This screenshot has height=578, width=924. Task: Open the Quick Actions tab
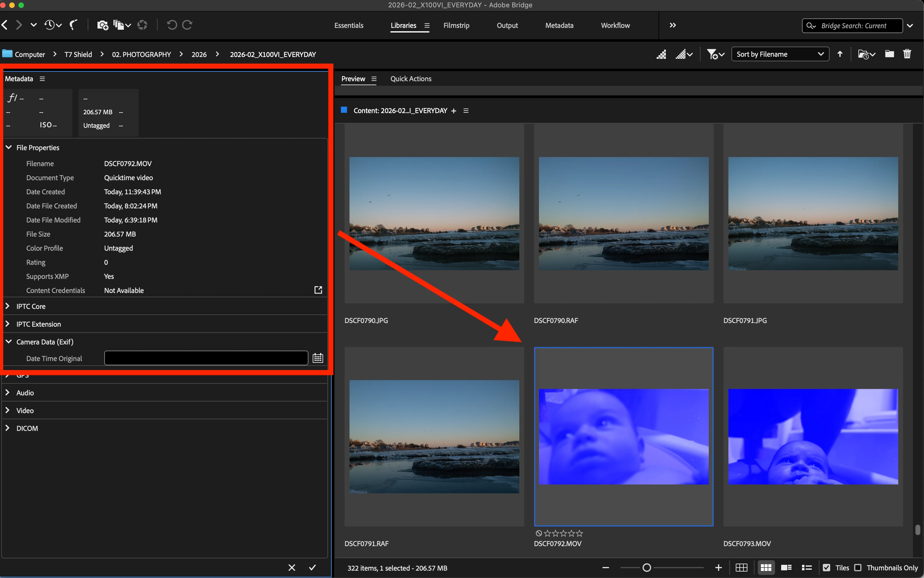point(410,79)
